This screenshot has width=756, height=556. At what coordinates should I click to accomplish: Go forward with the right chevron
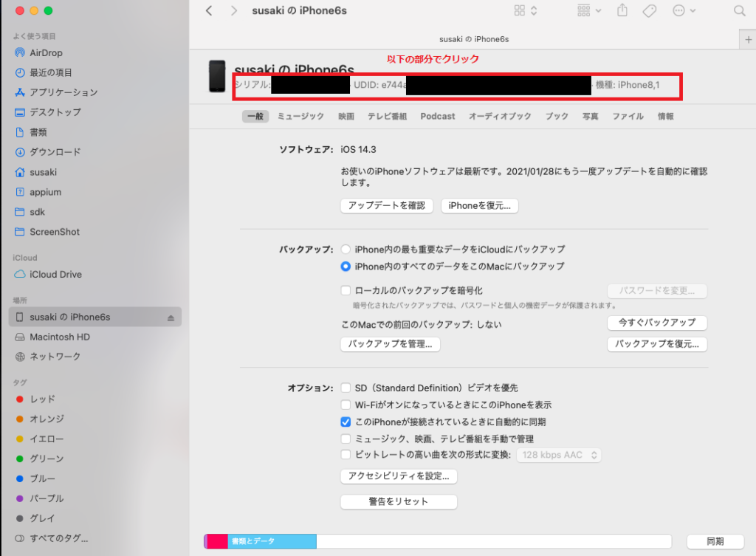coord(234,10)
